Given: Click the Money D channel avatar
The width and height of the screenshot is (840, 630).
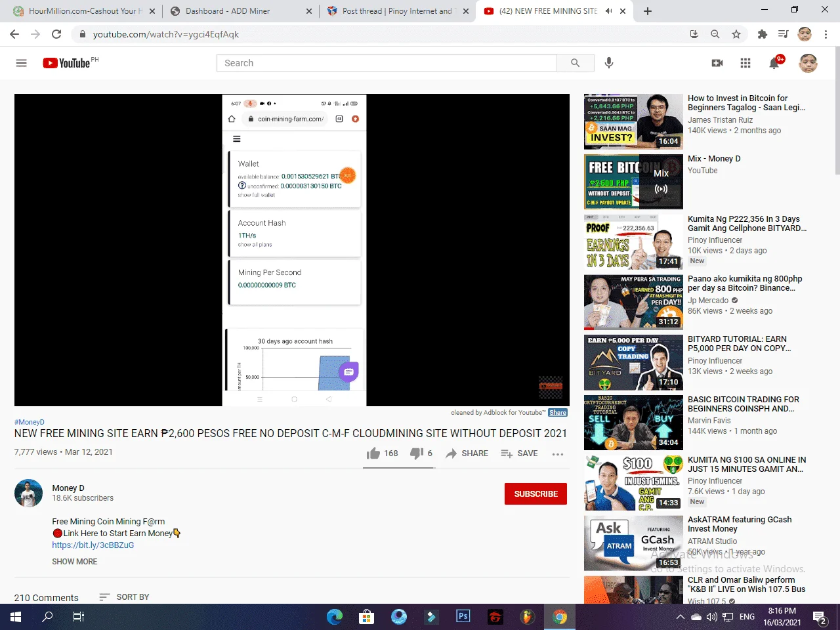Looking at the screenshot, I should [28, 493].
